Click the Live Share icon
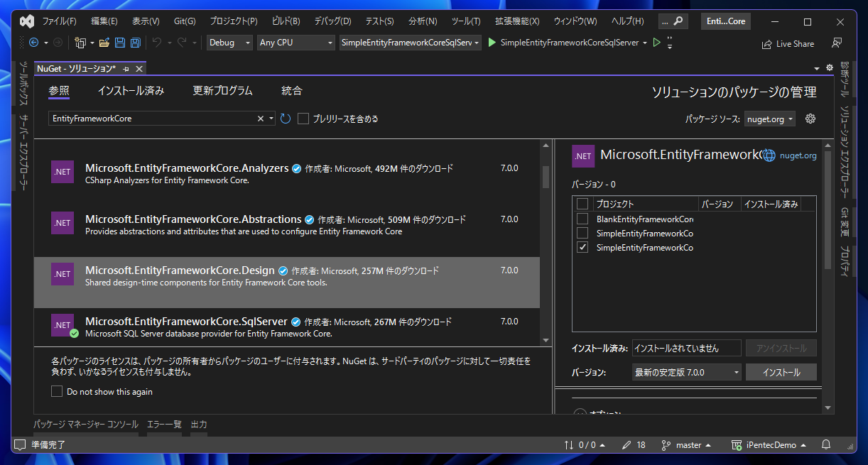This screenshot has height=465, width=868. 767,44
